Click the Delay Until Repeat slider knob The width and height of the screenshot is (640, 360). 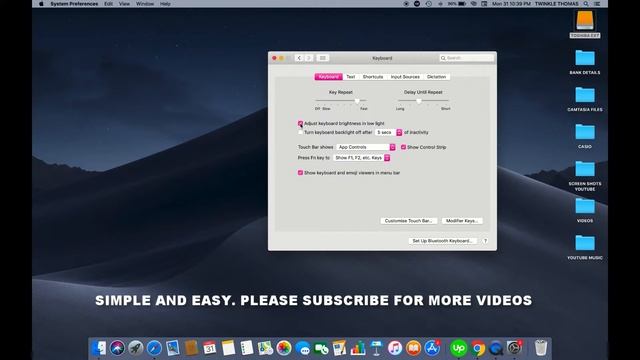pos(419,101)
